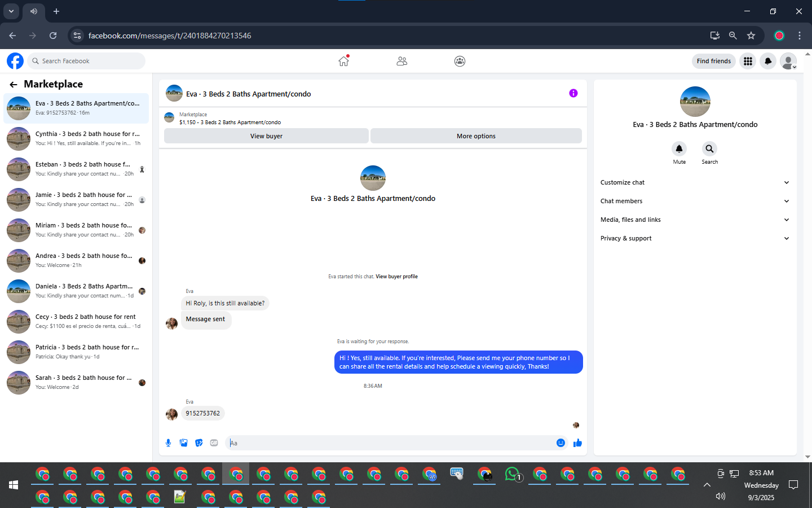
Task: Open the GIF picker in composer
Action: click(x=214, y=443)
